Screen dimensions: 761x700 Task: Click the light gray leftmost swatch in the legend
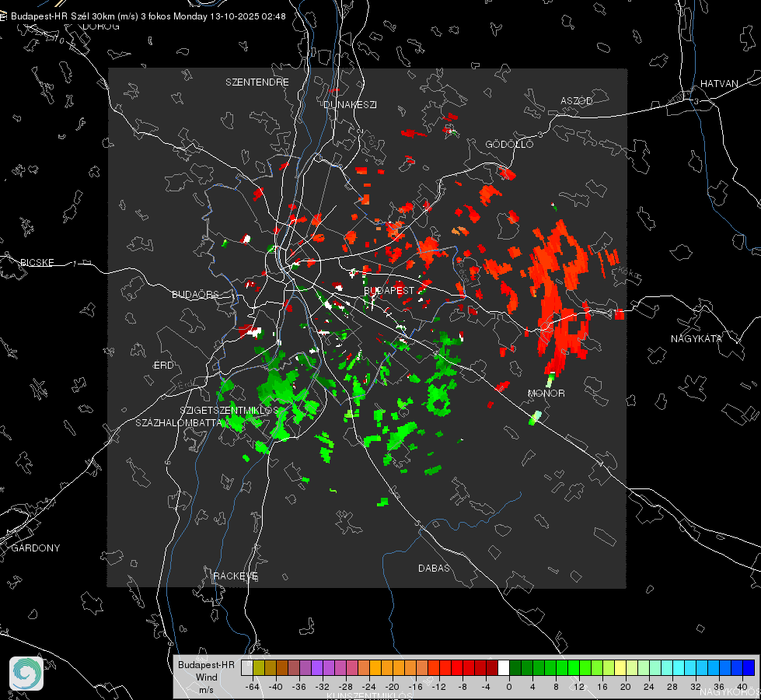246,667
